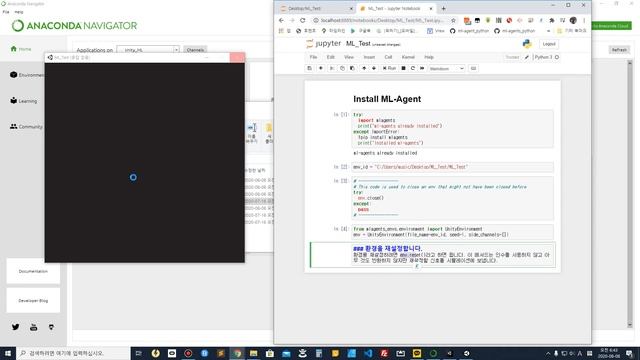This screenshot has width=640, height=360.
Task: Expand the bookmarks bar overflow chevron
Action: [548, 31]
